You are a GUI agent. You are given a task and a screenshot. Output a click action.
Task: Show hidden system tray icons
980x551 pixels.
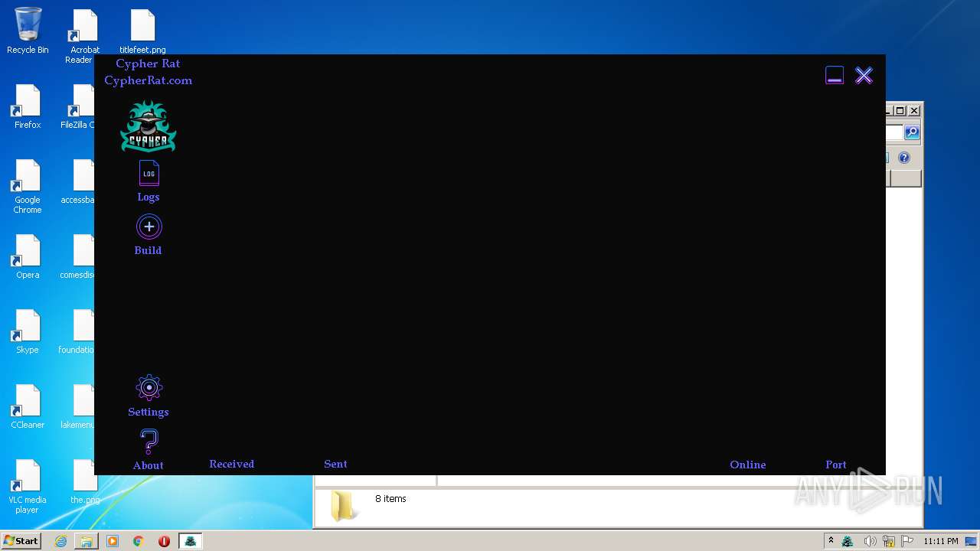pyautogui.click(x=831, y=541)
